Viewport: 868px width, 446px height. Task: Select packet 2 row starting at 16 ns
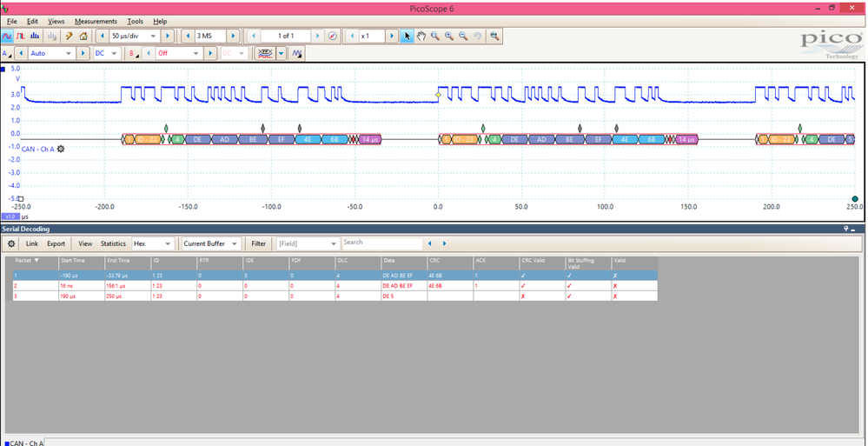pyautogui.click(x=335, y=286)
